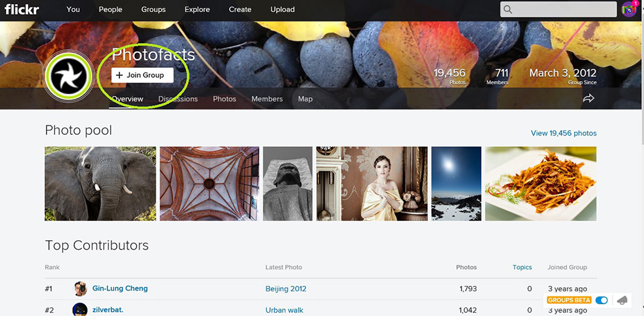
Task: Click the GROUPS BETA label
Action: (x=569, y=301)
